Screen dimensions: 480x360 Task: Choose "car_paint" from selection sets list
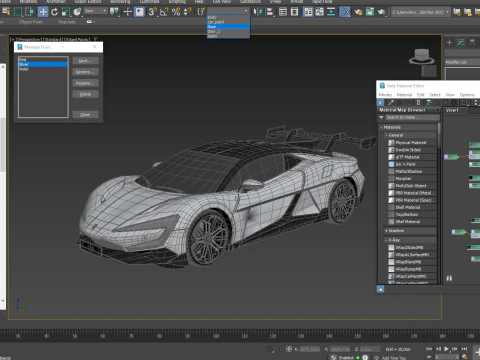[228, 22]
